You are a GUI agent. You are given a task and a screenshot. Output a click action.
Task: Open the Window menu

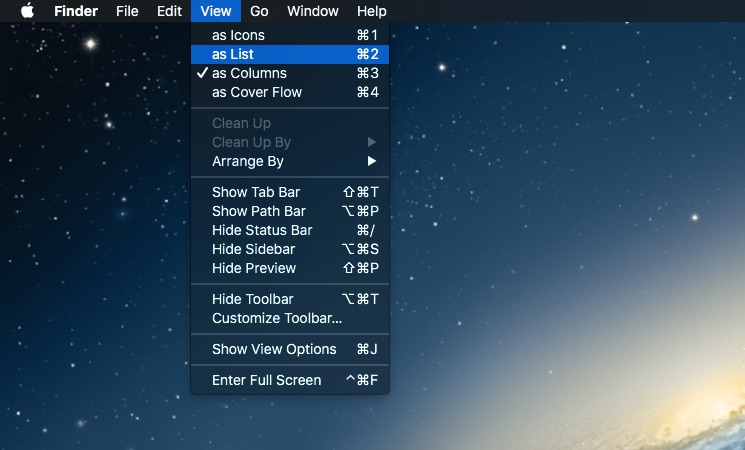point(313,11)
